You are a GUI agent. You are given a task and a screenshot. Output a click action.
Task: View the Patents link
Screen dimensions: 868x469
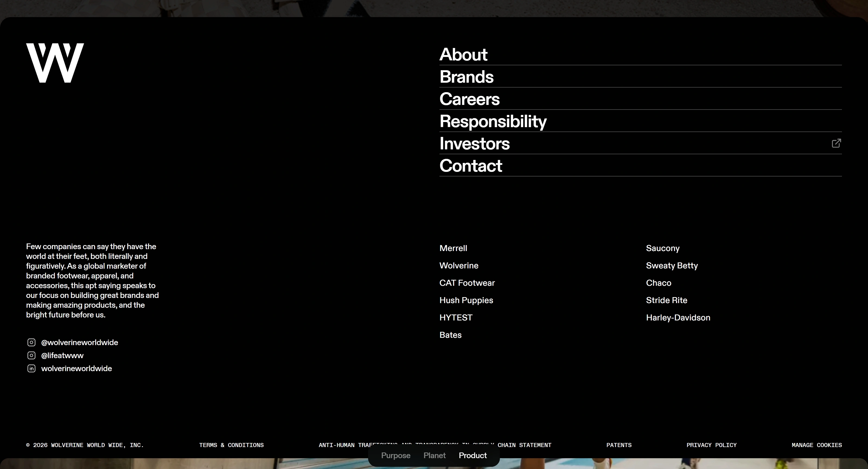pos(619,445)
